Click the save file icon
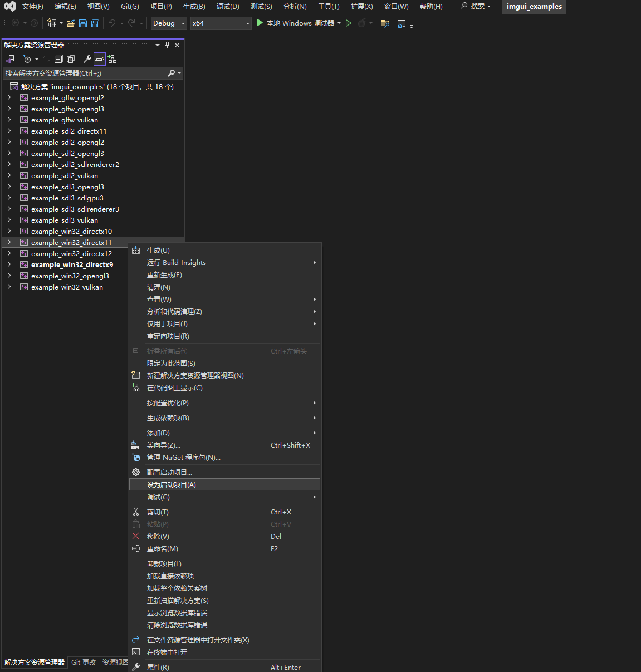Image resolution: width=641 pixels, height=672 pixels. (x=83, y=23)
